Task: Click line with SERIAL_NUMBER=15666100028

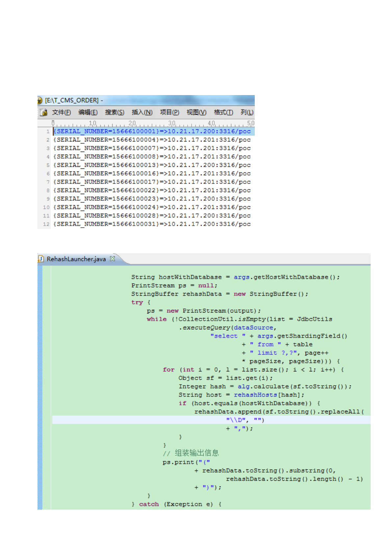Action: pyautogui.click(x=152, y=216)
